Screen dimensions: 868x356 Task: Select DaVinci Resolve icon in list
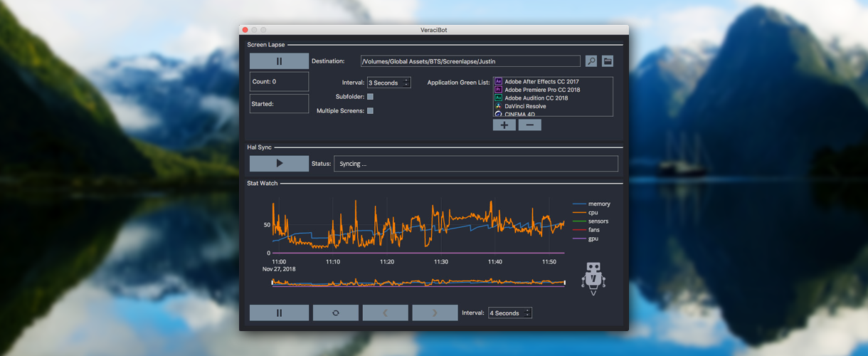[x=499, y=106]
